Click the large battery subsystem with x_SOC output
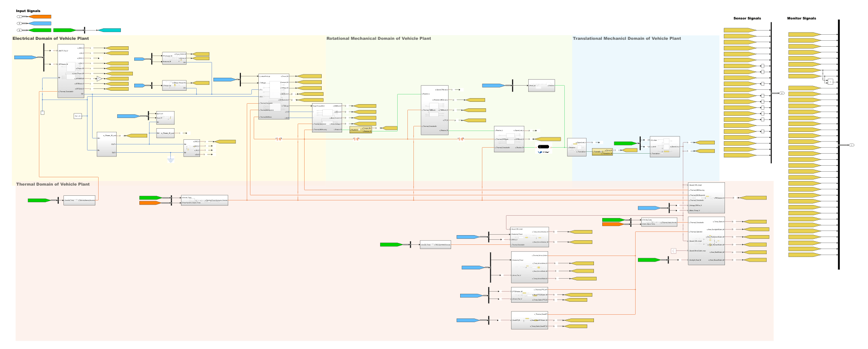This screenshot has width=868, height=349. click(71, 71)
